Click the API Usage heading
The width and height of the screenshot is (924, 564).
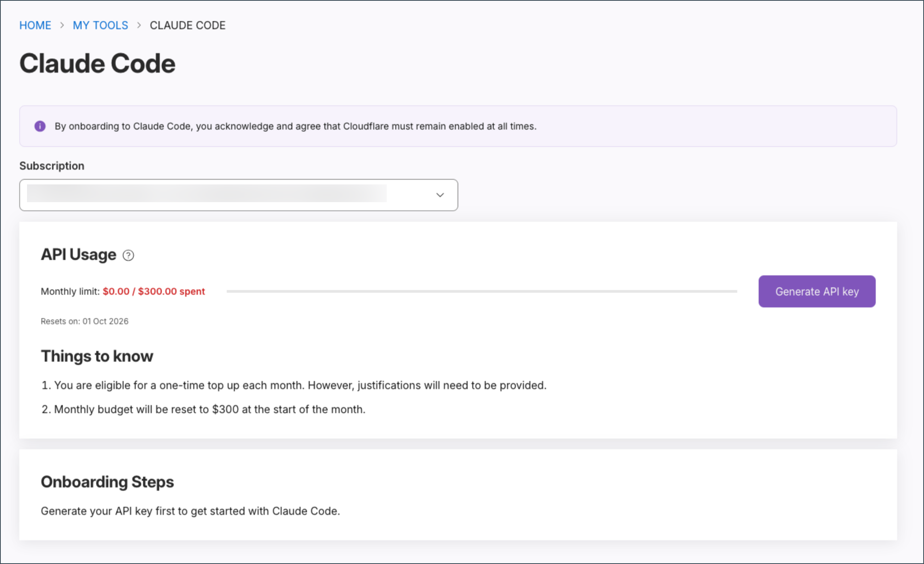tap(78, 255)
